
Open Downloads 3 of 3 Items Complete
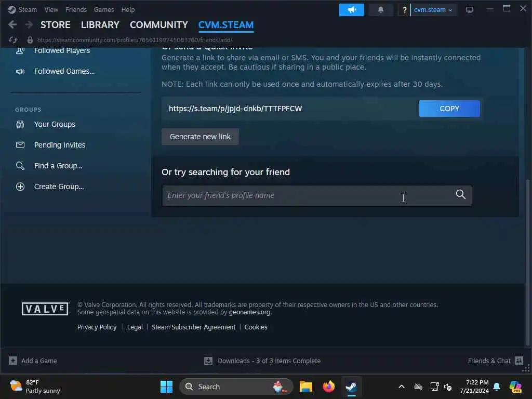[269, 361]
